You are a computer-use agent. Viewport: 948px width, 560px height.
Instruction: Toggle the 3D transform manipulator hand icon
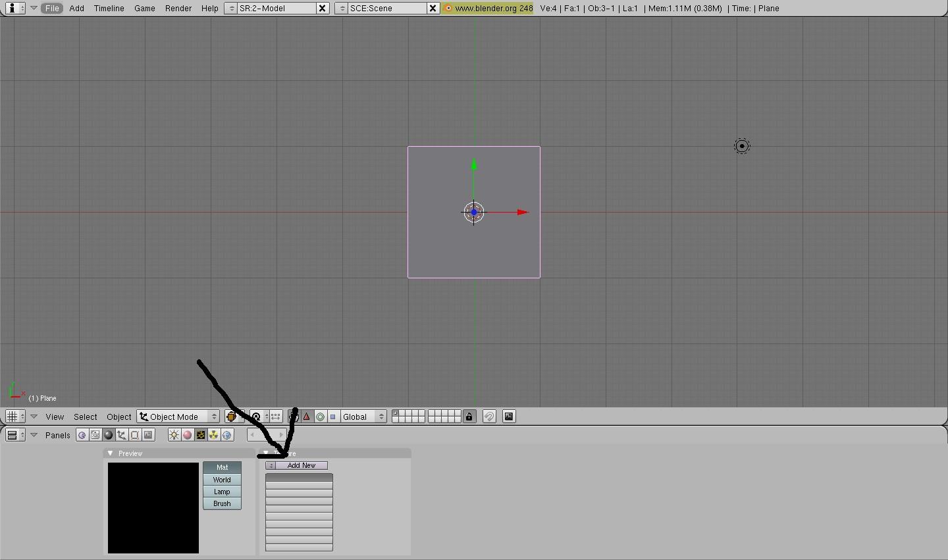point(294,417)
